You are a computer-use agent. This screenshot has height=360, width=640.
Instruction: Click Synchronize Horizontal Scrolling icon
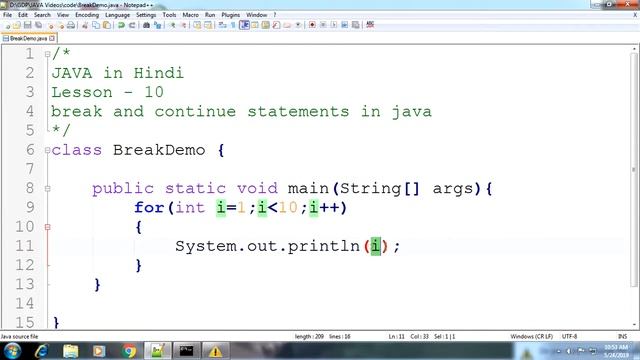pyautogui.click(x=208, y=25)
